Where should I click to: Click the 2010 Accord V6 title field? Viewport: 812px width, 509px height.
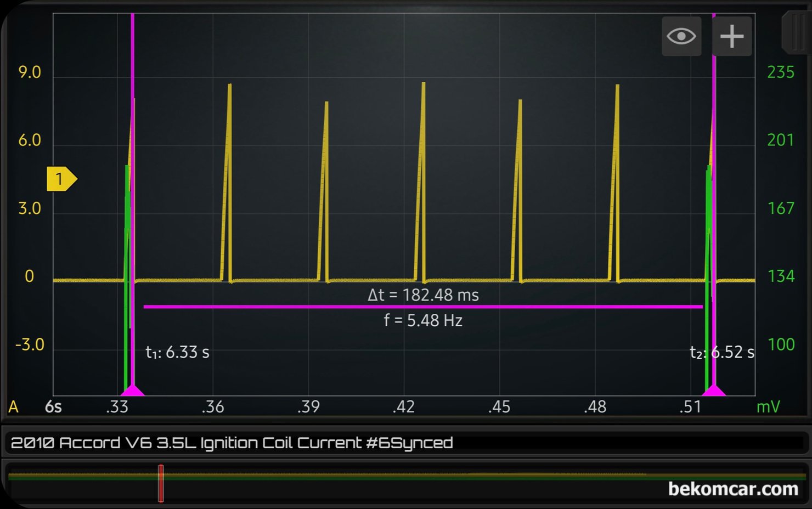(232, 443)
